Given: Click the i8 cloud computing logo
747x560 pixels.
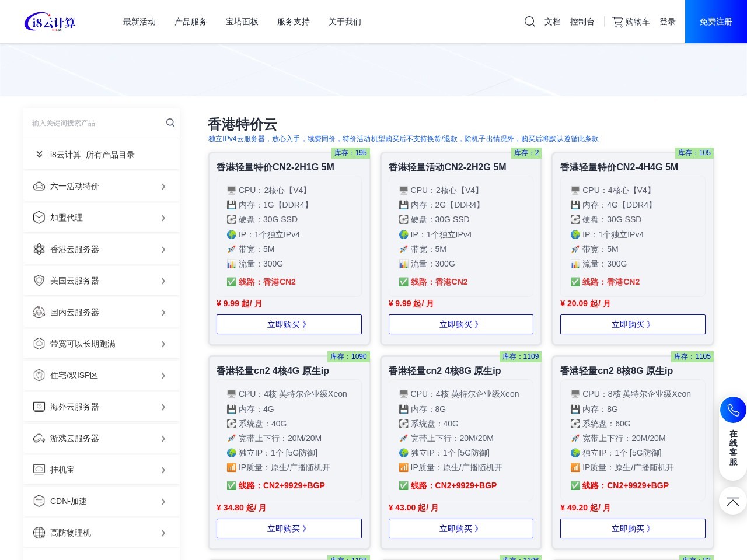Looking at the screenshot, I should click(50, 22).
